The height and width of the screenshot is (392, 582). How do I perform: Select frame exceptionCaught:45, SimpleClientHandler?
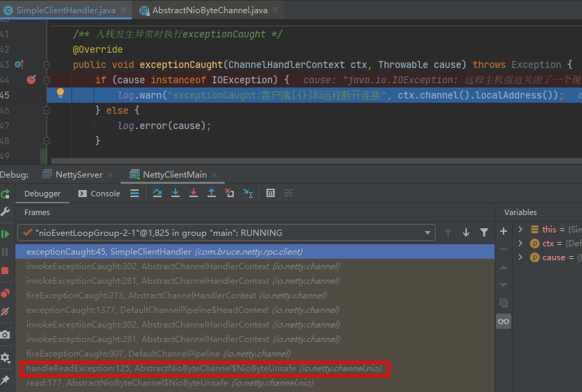(255, 252)
